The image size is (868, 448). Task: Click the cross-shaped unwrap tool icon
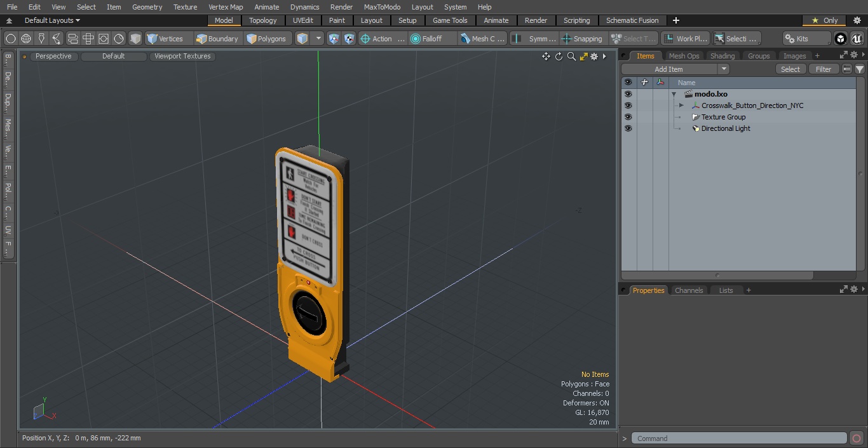88,39
